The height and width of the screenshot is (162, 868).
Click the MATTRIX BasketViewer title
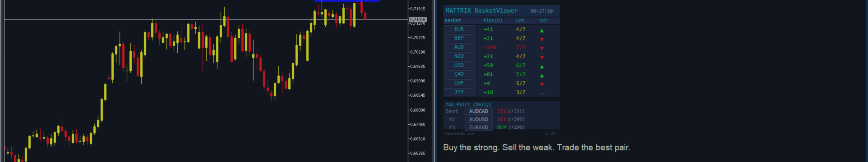click(481, 10)
